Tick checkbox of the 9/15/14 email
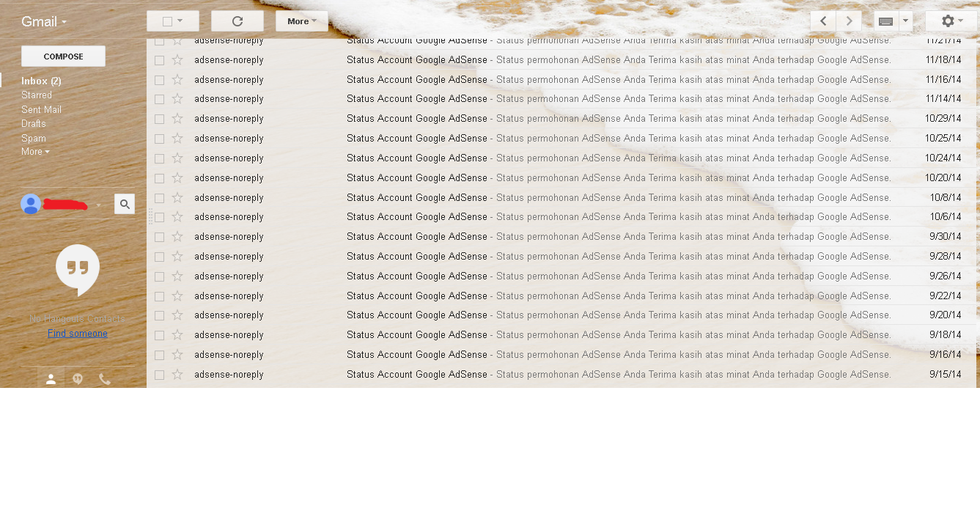This screenshot has height=517, width=980. (x=159, y=375)
